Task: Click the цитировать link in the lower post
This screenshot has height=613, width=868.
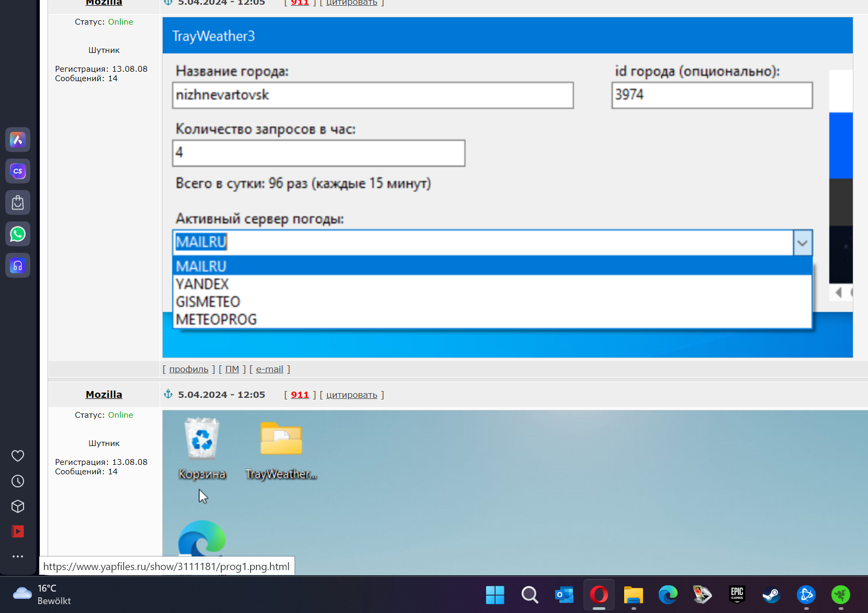Action: point(352,395)
